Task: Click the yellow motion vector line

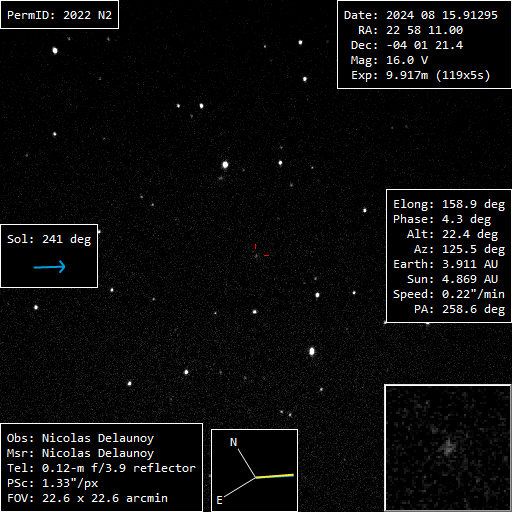Action: pyautogui.click(x=275, y=476)
